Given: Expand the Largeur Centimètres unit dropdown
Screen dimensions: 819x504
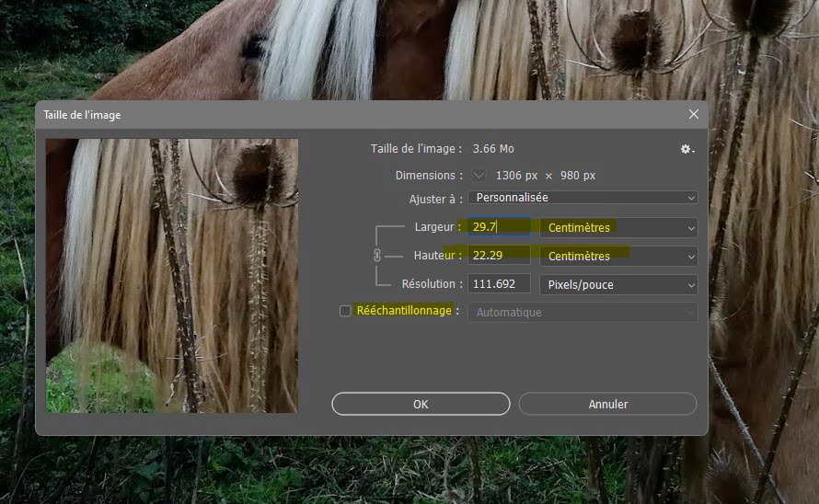Looking at the screenshot, I should [x=617, y=227].
